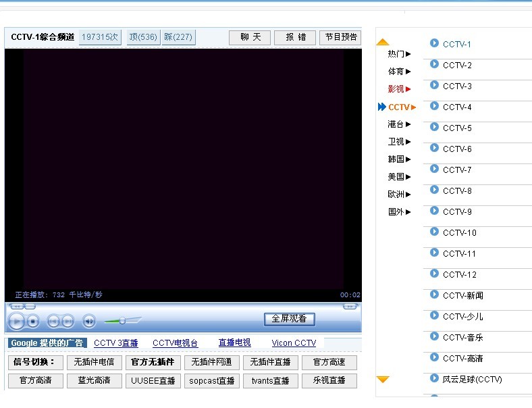Click play icon next to CCTV-12
Image resolution: width=532 pixels, height=408 pixels.
pyautogui.click(x=434, y=274)
